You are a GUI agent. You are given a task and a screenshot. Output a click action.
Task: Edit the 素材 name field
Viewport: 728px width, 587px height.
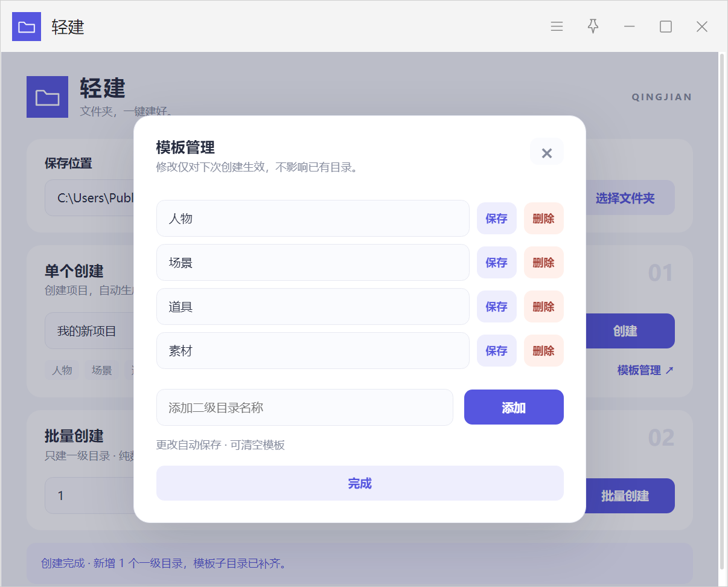313,350
